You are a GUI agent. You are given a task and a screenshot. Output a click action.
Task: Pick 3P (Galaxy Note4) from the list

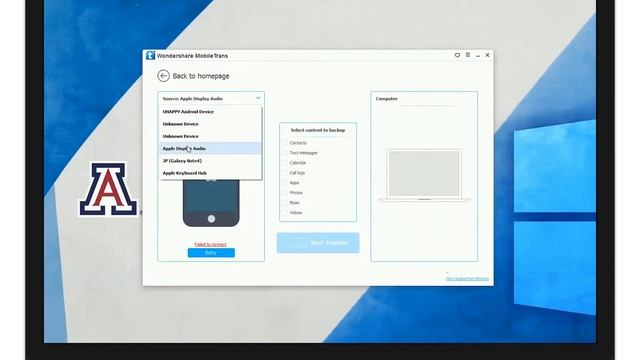[210, 161]
